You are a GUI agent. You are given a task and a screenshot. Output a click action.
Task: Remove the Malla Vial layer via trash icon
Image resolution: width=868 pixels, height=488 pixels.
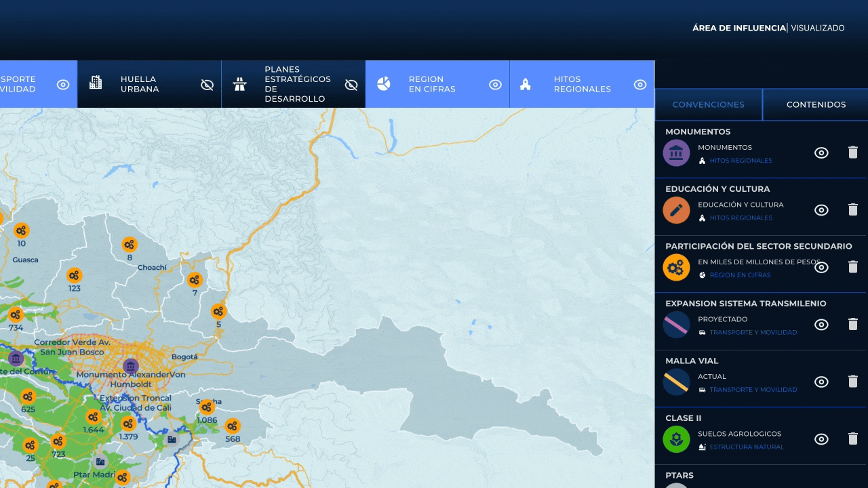853,382
